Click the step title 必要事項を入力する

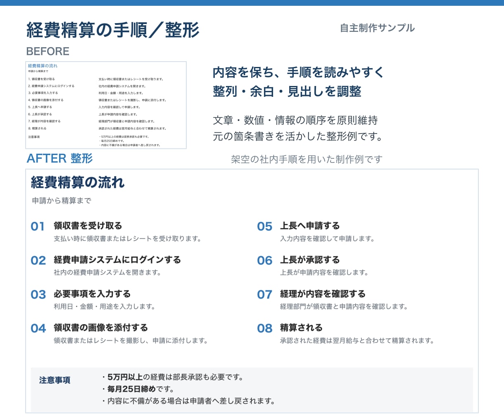pyautogui.click(x=92, y=294)
